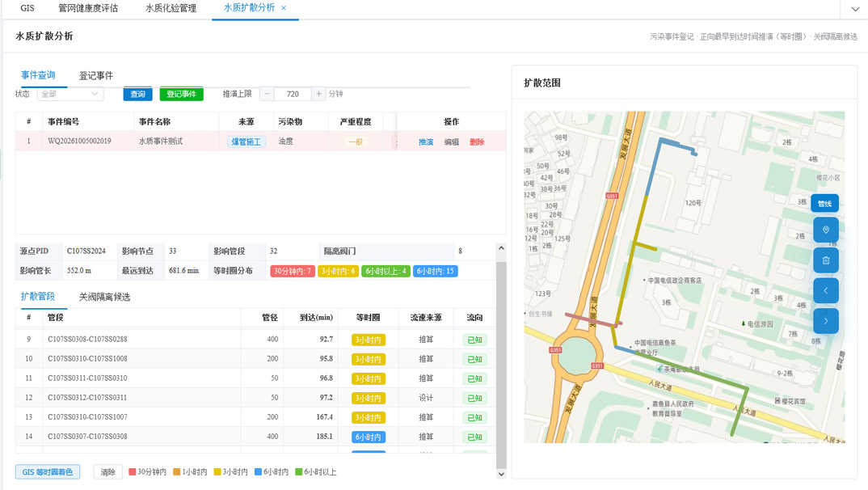
Task: Decrease the 推演上限 value with minus
Action: [x=267, y=94]
